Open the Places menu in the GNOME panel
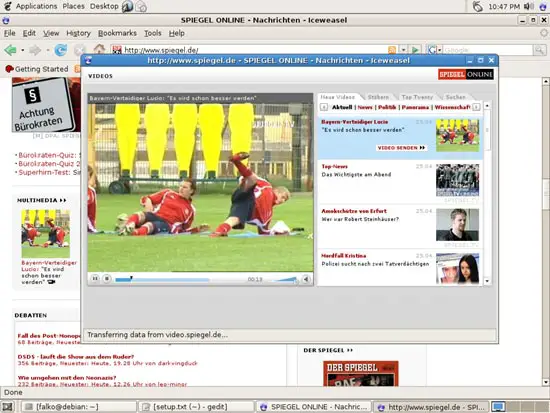The image size is (550, 413). pos(73,6)
